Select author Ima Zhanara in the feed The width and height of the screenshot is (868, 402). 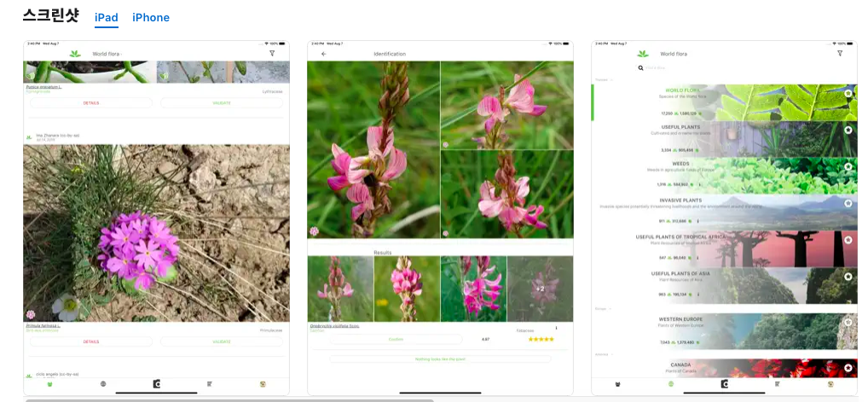pos(58,136)
